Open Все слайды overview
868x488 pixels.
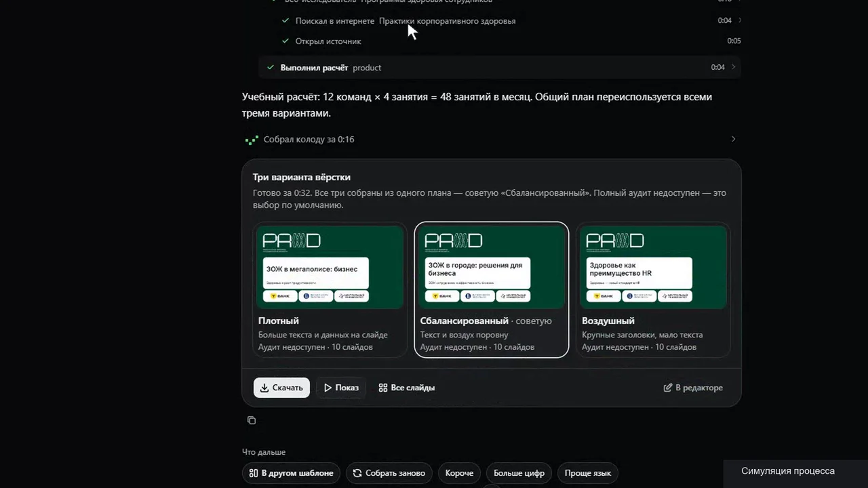pos(407,388)
